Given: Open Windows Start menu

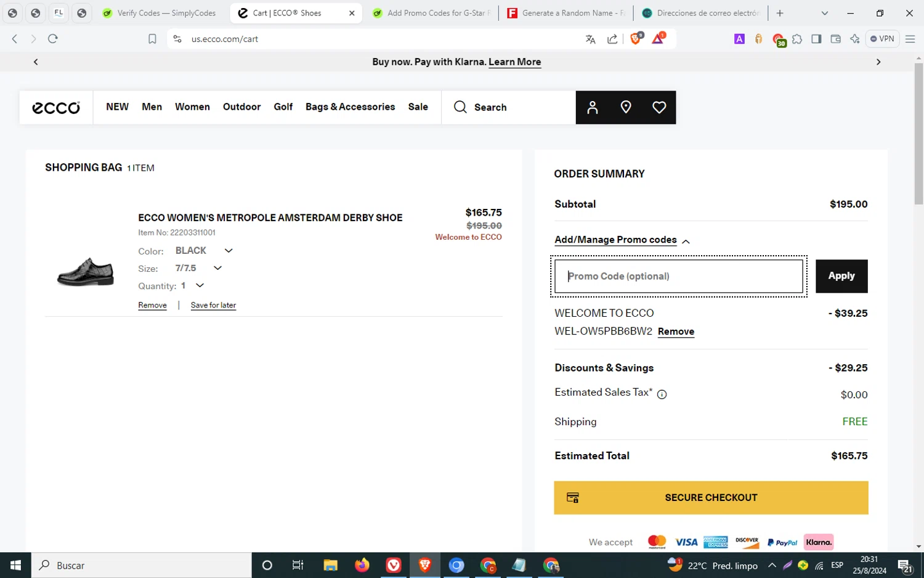Looking at the screenshot, I should (x=15, y=565).
